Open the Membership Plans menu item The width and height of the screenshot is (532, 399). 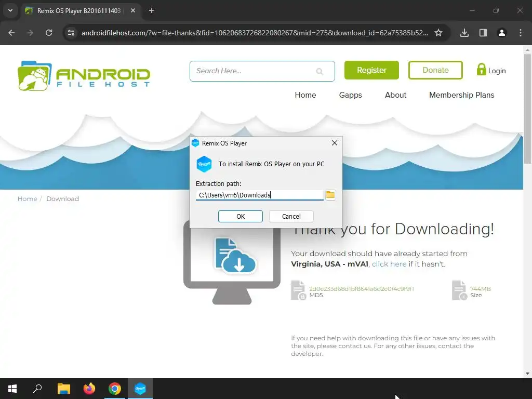pyautogui.click(x=461, y=95)
